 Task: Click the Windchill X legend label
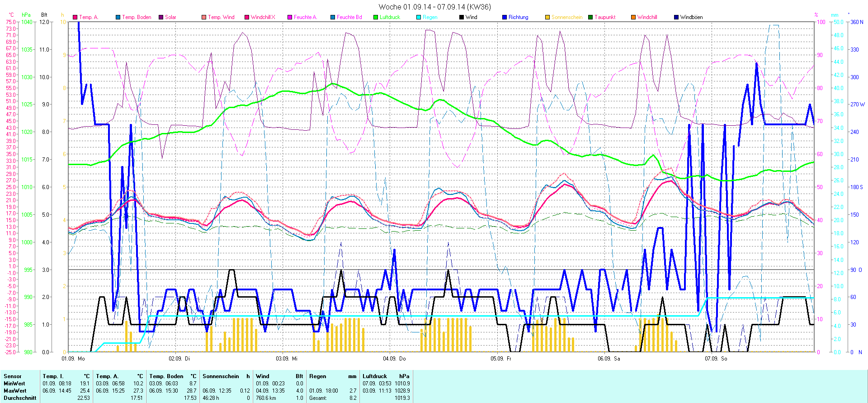coord(263,17)
